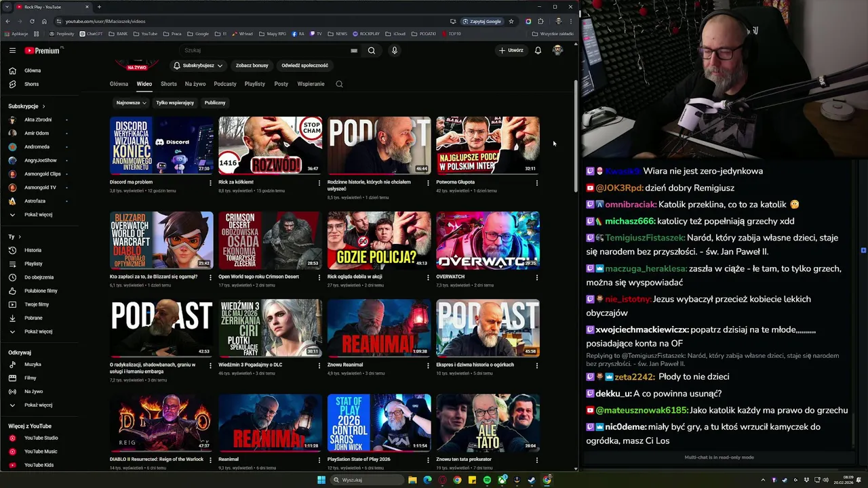This screenshot has width=868, height=488.
Task: Open File Explorer from the taskbar
Action: pos(412,480)
